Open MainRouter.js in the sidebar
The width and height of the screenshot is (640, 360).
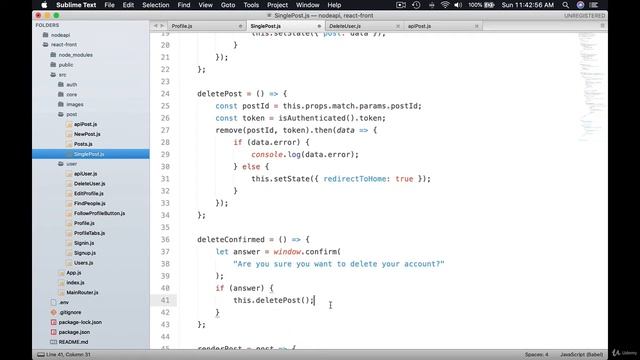tap(82, 293)
